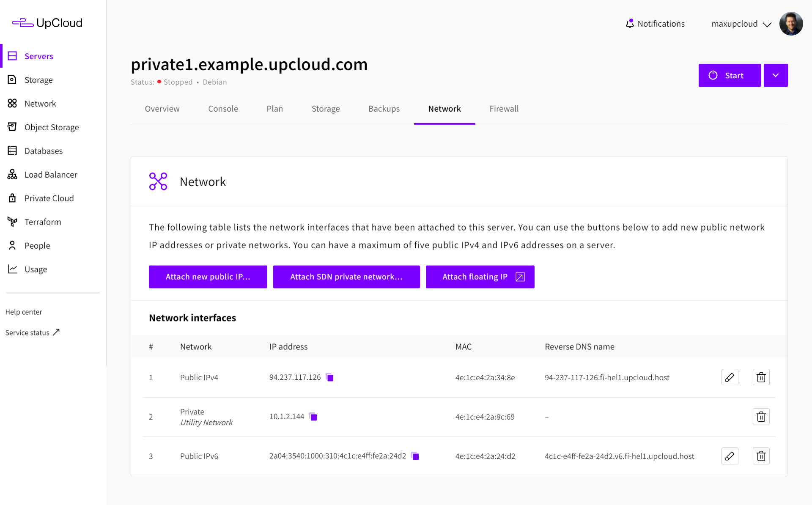Edit reverse DNS for Public IPv6 interface
Viewport: 812px width, 505px height.
pos(730,456)
